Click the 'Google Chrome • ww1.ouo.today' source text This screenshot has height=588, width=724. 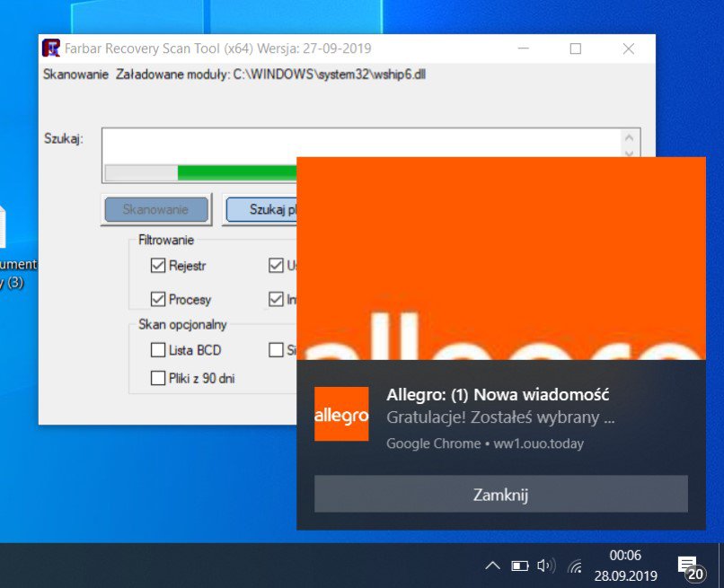point(485,443)
